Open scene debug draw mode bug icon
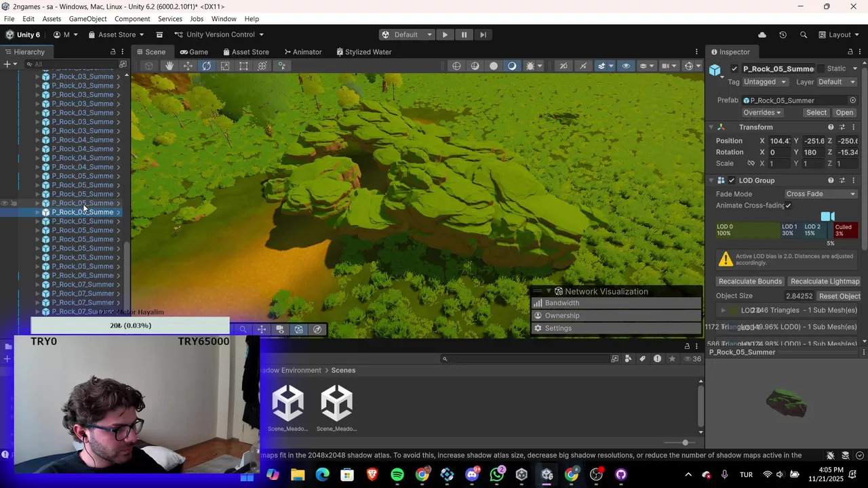Viewport: 868px width, 488px height. 530,66
